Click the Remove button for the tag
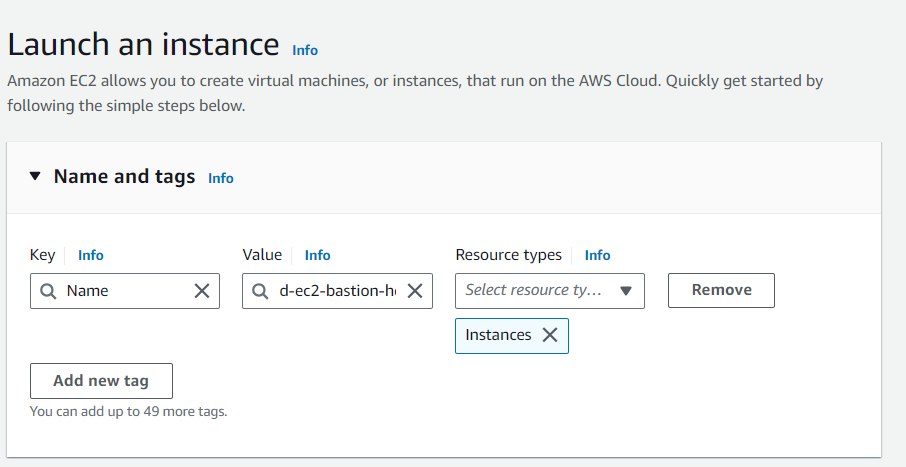906x467 pixels. [721, 290]
